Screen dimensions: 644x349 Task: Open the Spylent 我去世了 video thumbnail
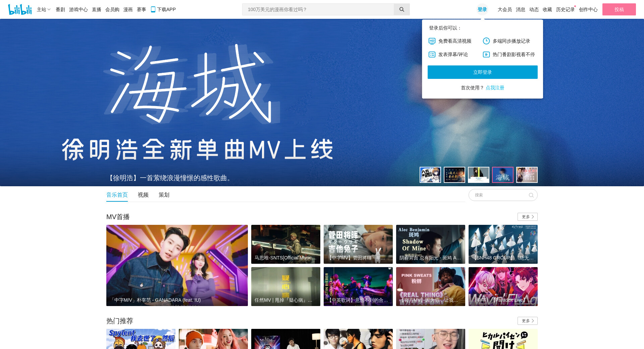point(141,339)
